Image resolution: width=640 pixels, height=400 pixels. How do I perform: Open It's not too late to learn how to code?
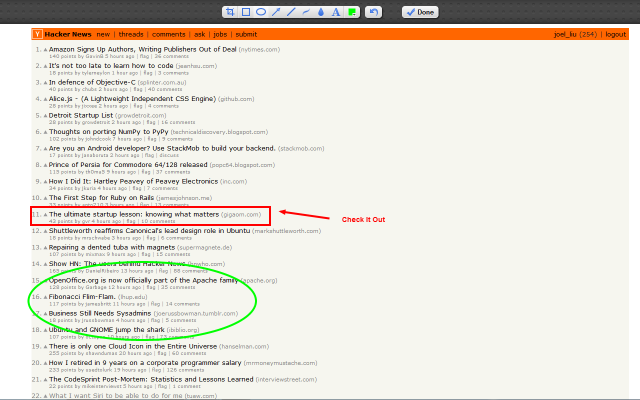point(111,66)
